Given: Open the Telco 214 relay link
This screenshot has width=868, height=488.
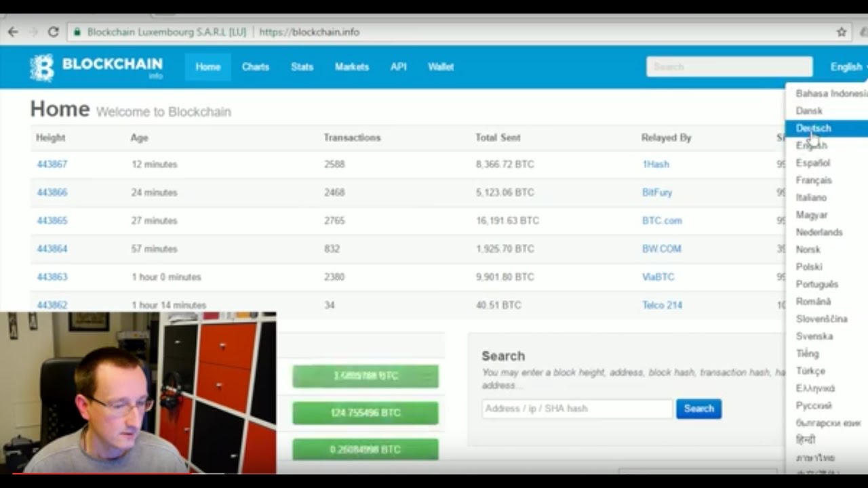Looking at the screenshot, I should 662,305.
